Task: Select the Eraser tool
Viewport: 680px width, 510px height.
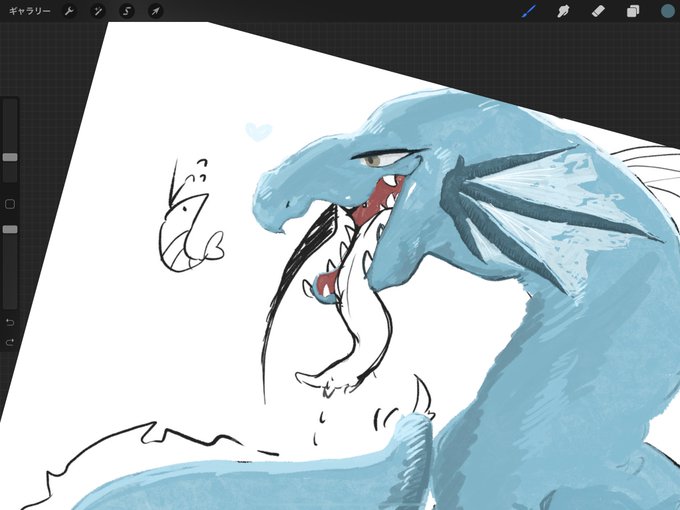Action: [x=598, y=11]
